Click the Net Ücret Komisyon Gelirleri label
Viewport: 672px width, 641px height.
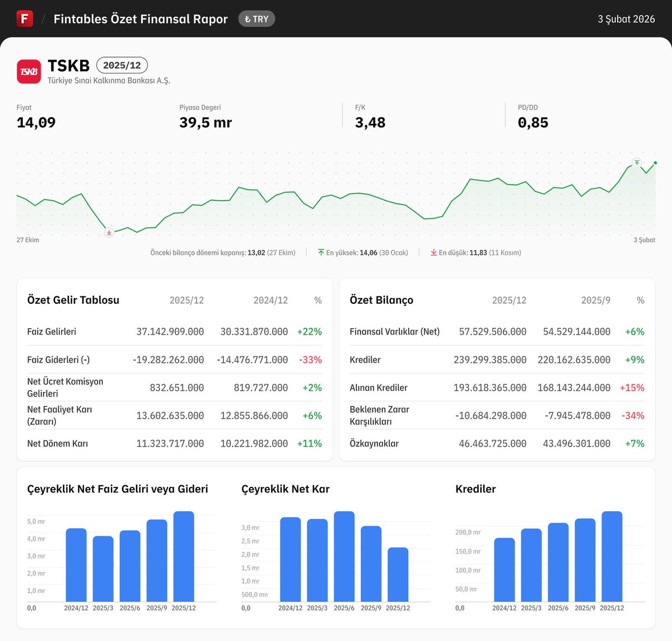[x=65, y=388]
